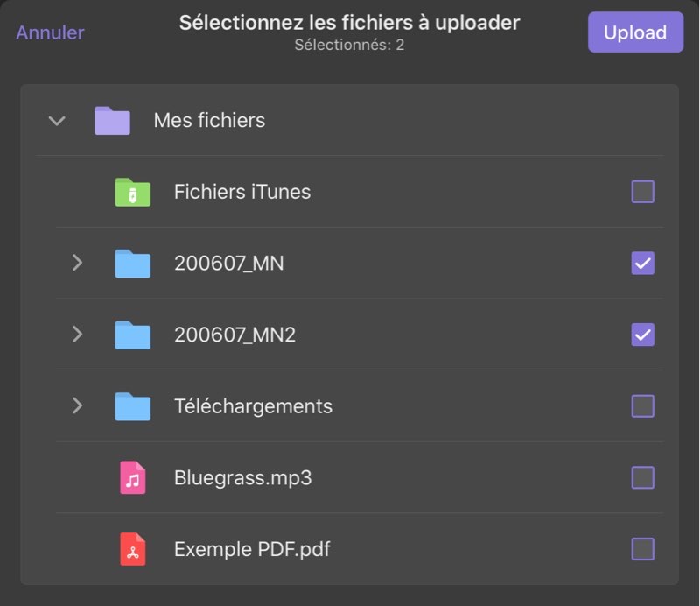Click the blue 200607_MN folder icon
The width and height of the screenshot is (700, 606).
[132, 263]
